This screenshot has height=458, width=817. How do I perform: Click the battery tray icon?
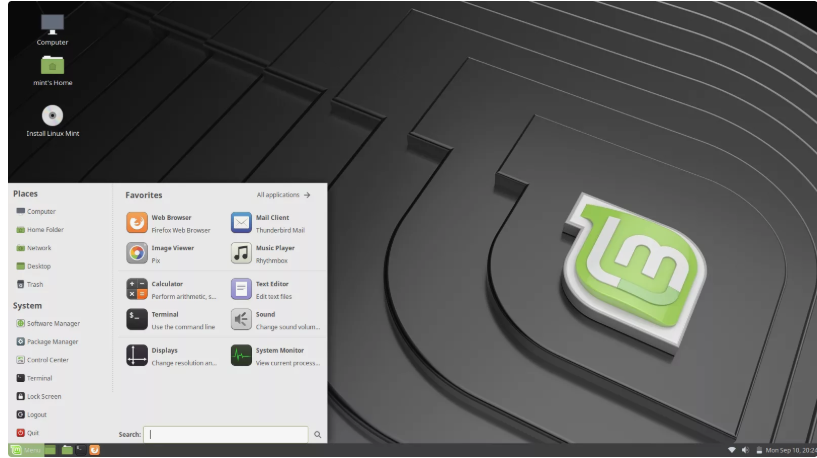click(759, 450)
